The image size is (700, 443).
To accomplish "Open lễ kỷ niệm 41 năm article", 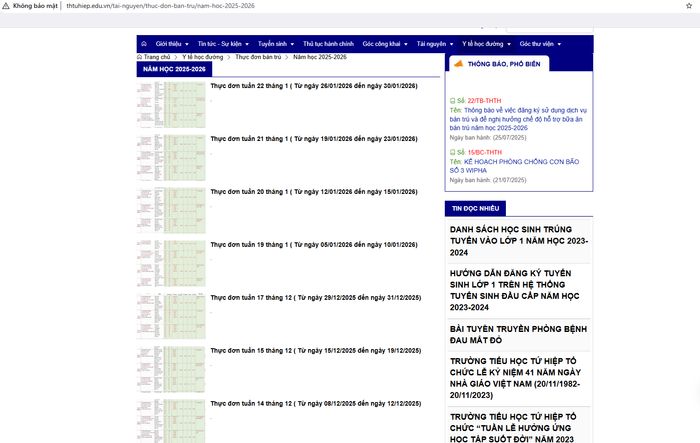I will (515, 378).
